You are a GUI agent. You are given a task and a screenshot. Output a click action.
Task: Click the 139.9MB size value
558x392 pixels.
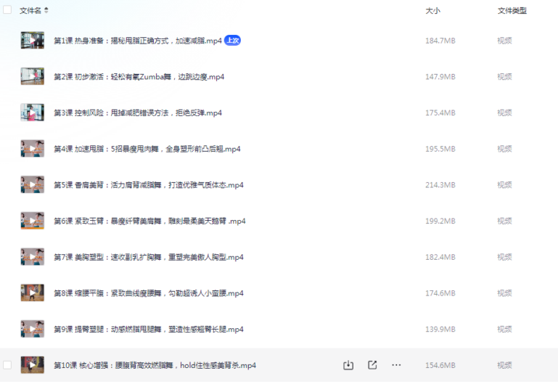coord(440,330)
